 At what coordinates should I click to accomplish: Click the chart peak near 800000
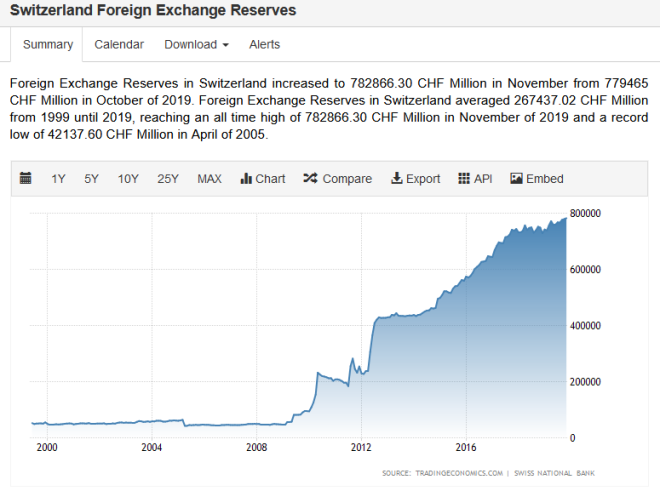click(563, 217)
